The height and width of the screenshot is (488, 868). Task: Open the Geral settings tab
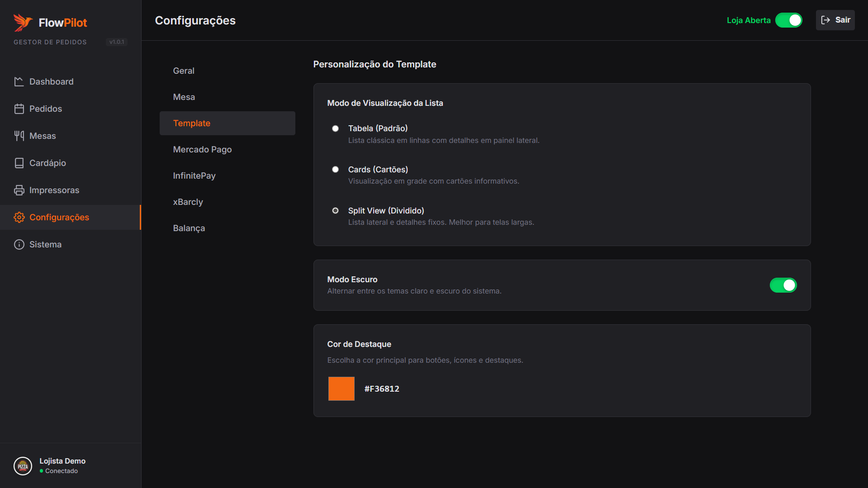click(x=184, y=71)
